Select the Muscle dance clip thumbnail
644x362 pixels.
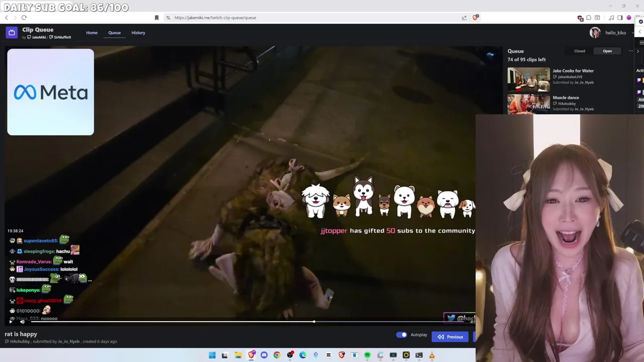528,105
